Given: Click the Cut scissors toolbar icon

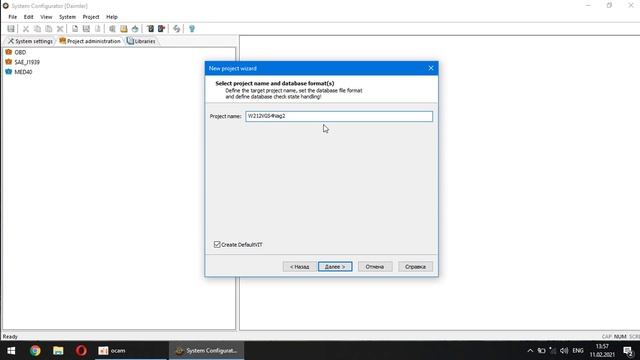Looking at the screenshot, I should (26, 29).
